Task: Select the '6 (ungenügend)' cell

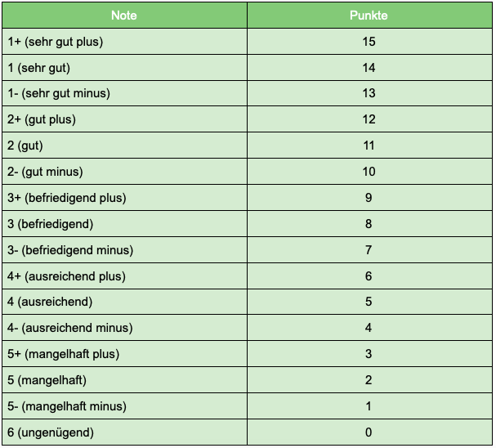Action: (x=125, y=432)
